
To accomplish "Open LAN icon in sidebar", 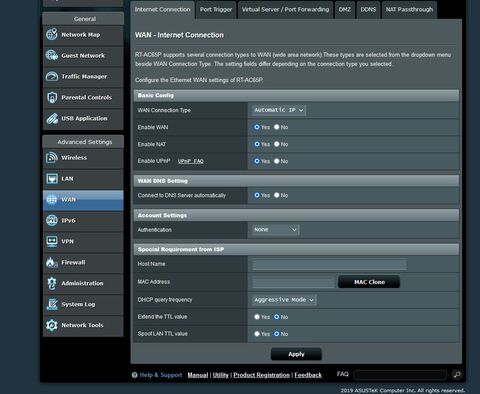I will click(x=52, y=179).
